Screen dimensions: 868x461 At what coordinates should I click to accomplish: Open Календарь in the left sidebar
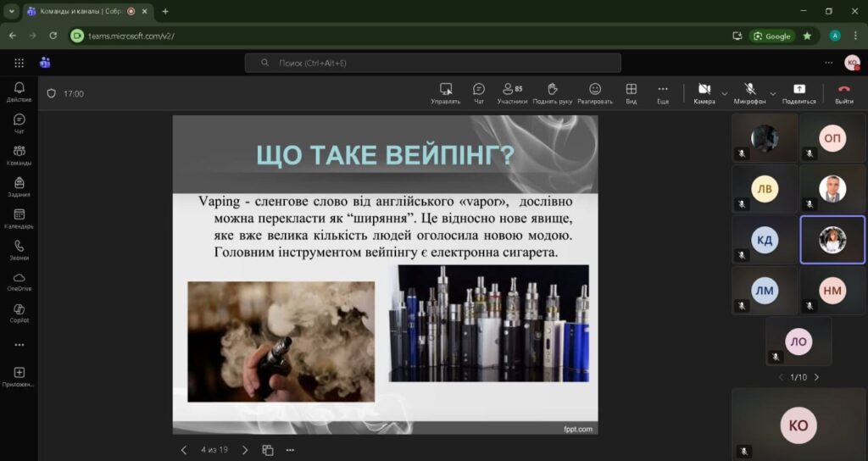tap(19, 219)
